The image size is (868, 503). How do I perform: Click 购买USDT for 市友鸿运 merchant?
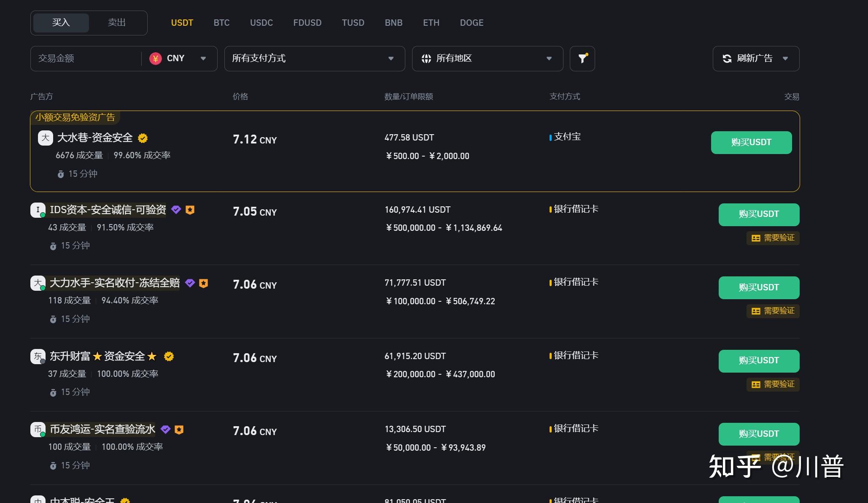(758, 434)
